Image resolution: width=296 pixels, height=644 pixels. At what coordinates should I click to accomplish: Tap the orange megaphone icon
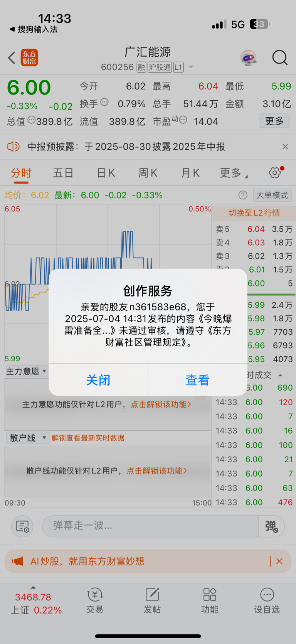pos(17,561)
